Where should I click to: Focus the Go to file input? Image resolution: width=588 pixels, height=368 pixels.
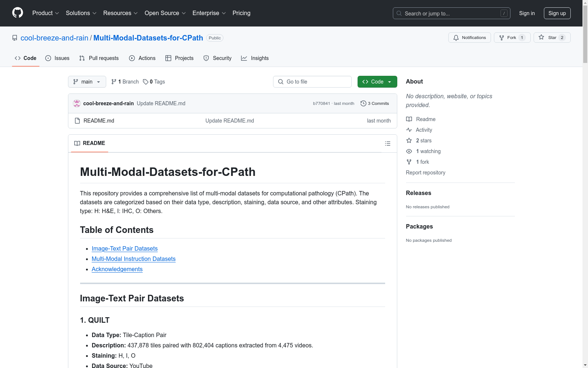pos(312,82)
